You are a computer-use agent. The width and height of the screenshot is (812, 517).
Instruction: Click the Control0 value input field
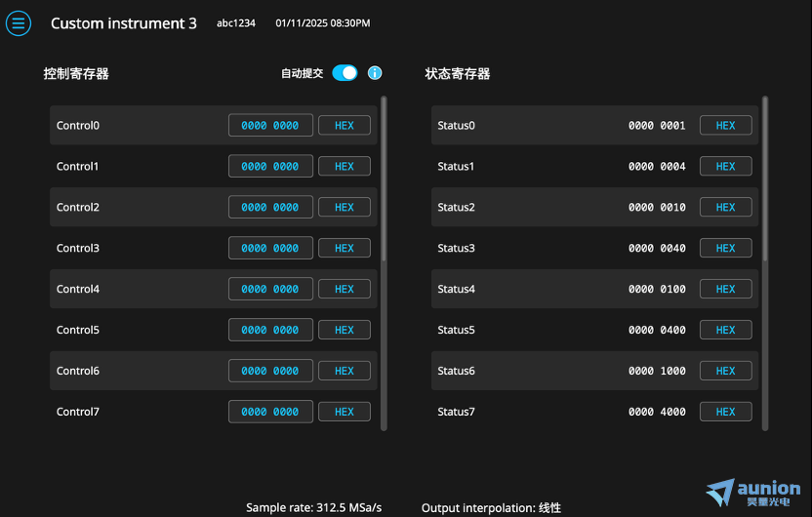pyautogui.click(x=270, y=126)
